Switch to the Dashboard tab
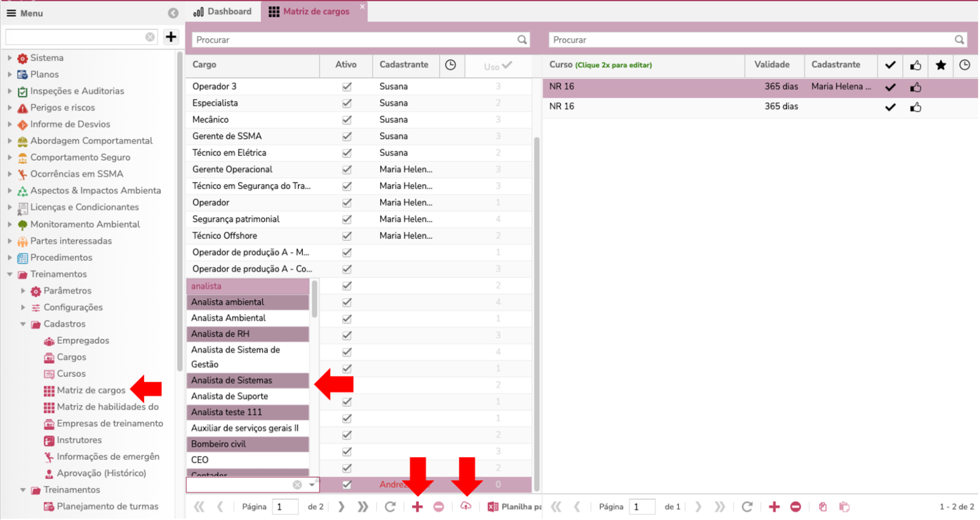980x520 pixels. [223, 11]
